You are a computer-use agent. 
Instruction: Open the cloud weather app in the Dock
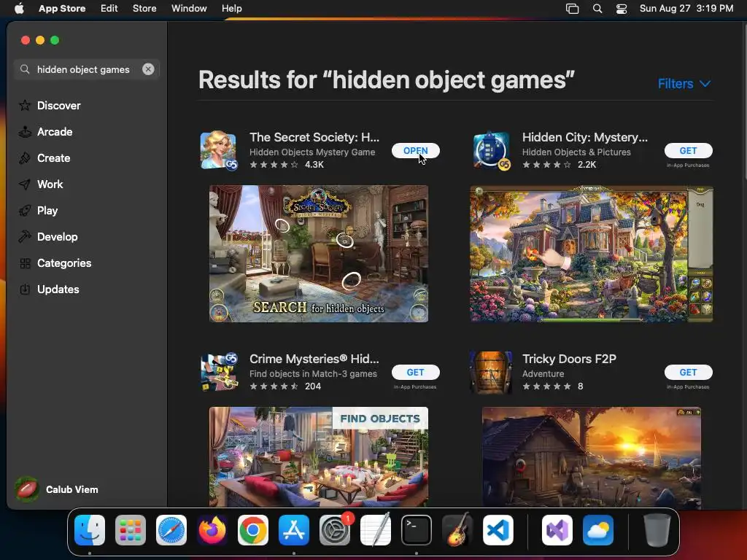point(598,530)
